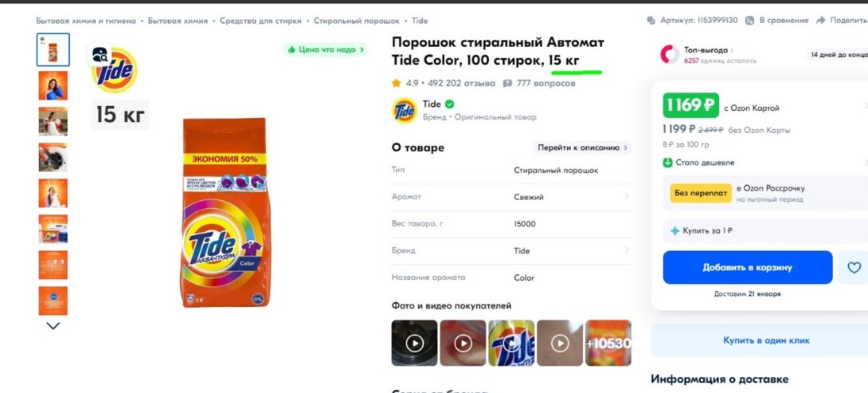Click the copy icon beside Артикул
This screenshot has height=393, width=868.
[651, 20]
